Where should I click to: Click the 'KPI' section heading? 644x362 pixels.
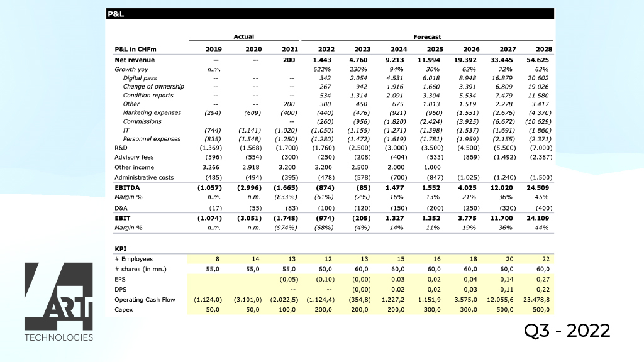click(x=121, y=249)
